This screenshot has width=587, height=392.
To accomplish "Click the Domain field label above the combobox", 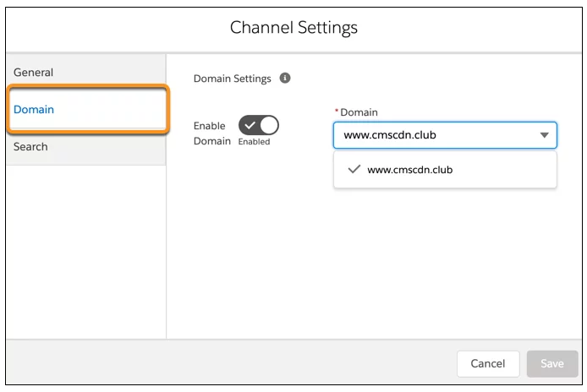I will (x=359, y=112).
